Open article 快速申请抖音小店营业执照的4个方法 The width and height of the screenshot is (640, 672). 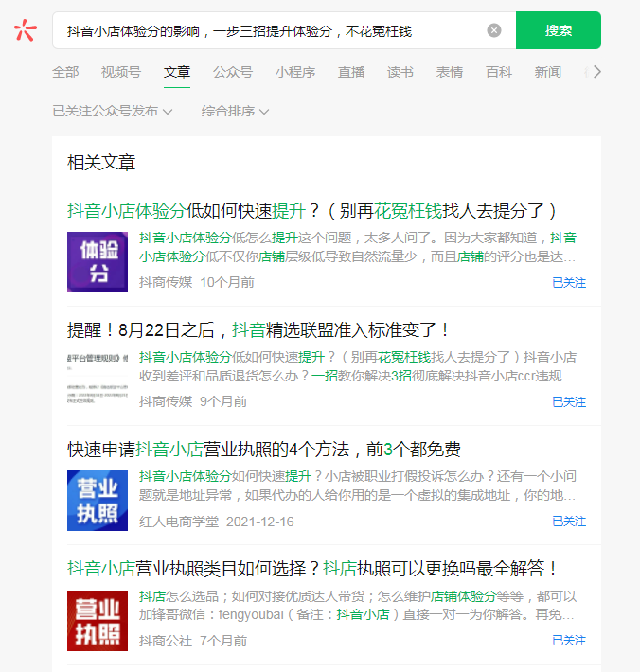tap(264, 450)
